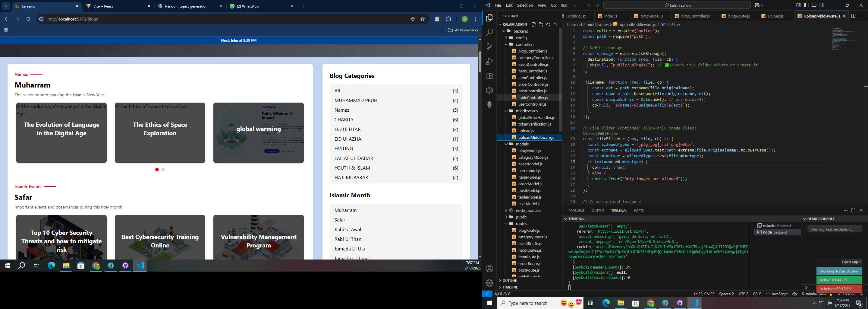Close the VS Code bottom panel

point(861,210)
